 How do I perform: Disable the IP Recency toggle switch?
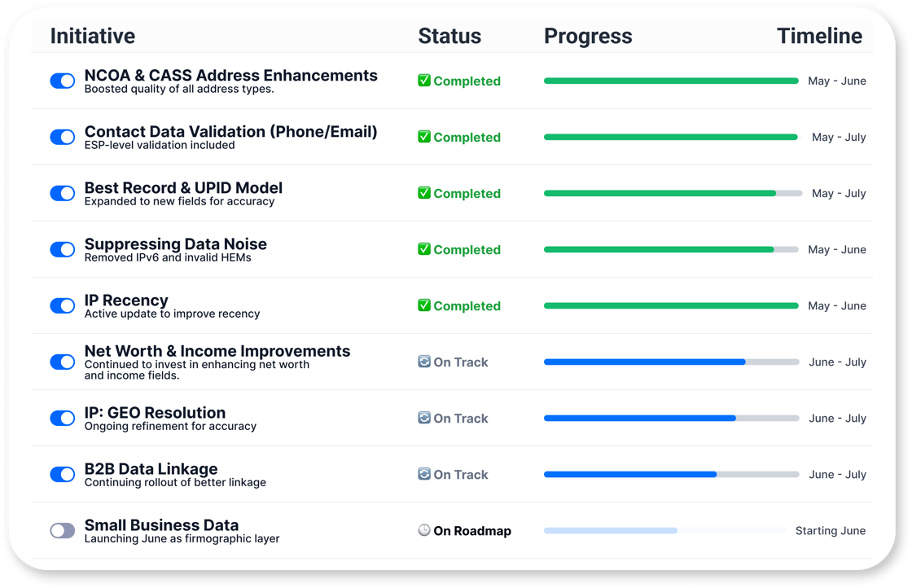[62, 305]
